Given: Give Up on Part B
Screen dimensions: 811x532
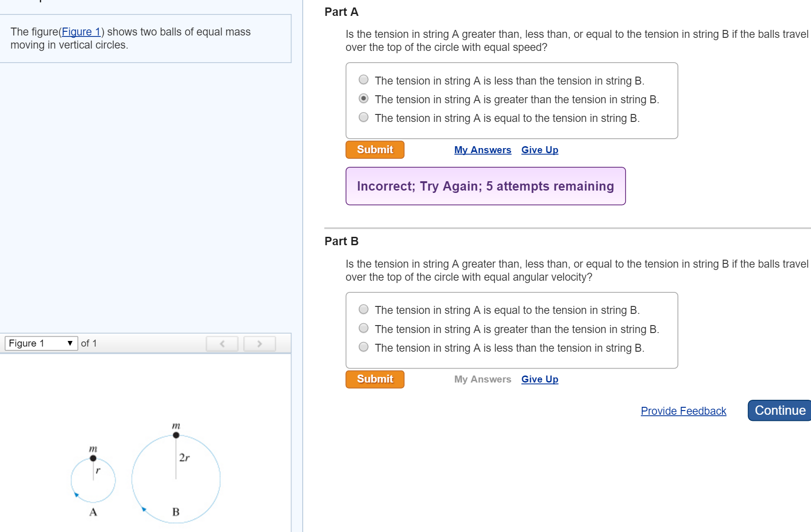Looking at the screenshot, I should click(x=540, y=379).
